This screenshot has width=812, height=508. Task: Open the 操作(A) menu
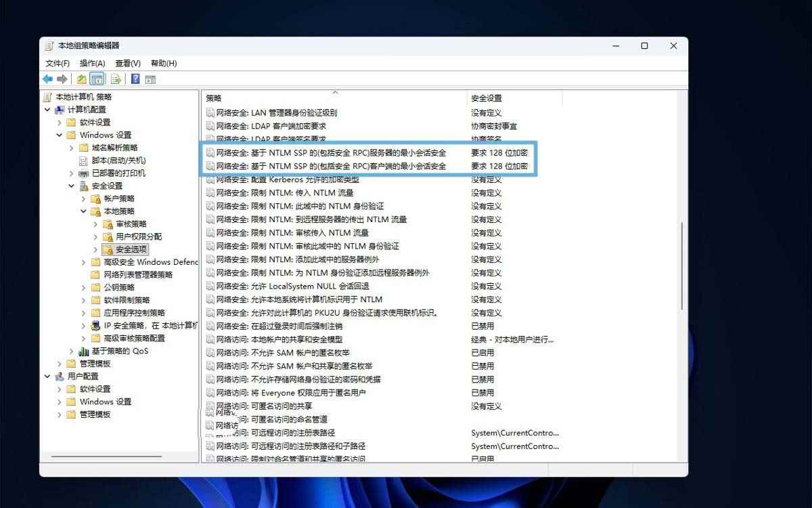[93, 63]
